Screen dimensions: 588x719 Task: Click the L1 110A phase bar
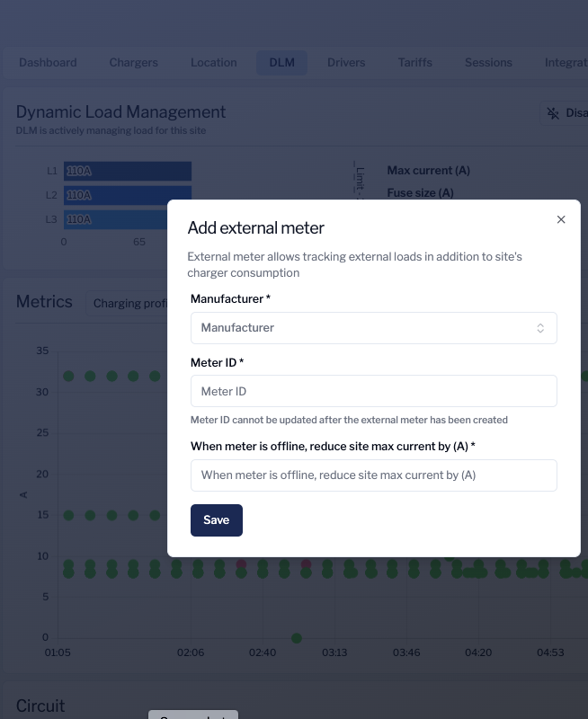(127, 171)
